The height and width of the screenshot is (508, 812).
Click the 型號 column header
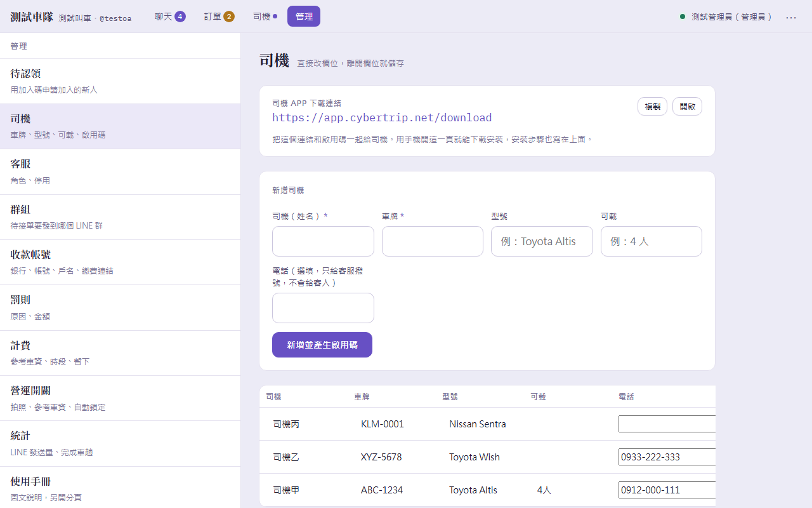pyautogui.click(x=450, y=396)
